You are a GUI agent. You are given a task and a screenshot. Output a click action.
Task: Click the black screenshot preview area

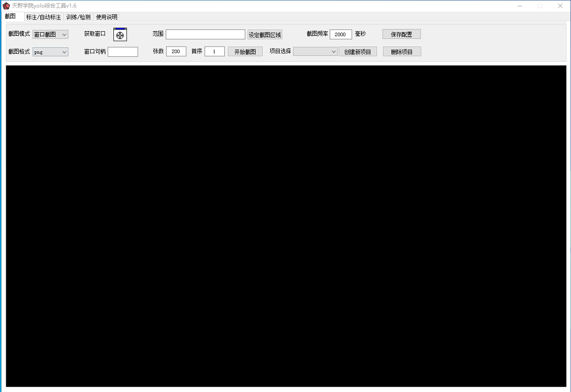[286, 226]
